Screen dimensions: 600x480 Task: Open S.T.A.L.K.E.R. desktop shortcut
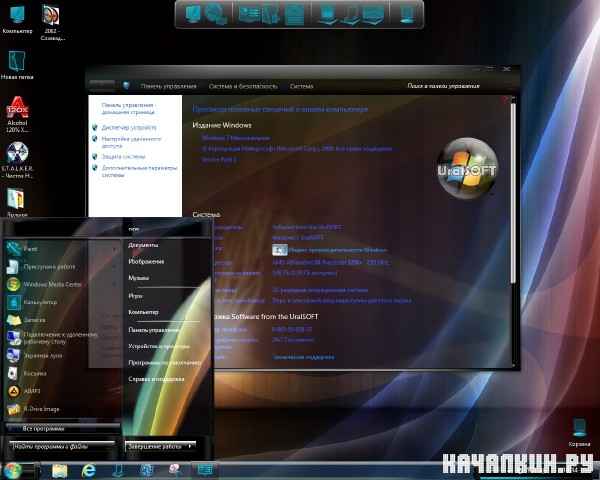[17, 160]
